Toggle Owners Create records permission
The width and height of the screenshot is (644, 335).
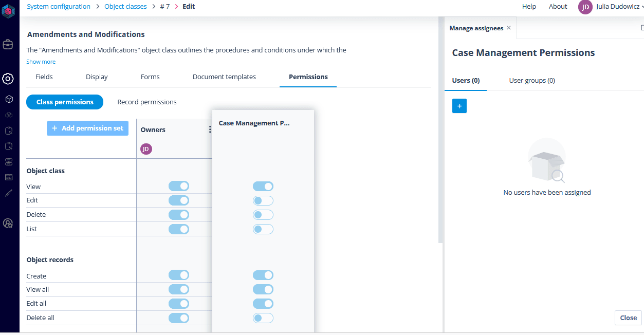click(179, 275)
